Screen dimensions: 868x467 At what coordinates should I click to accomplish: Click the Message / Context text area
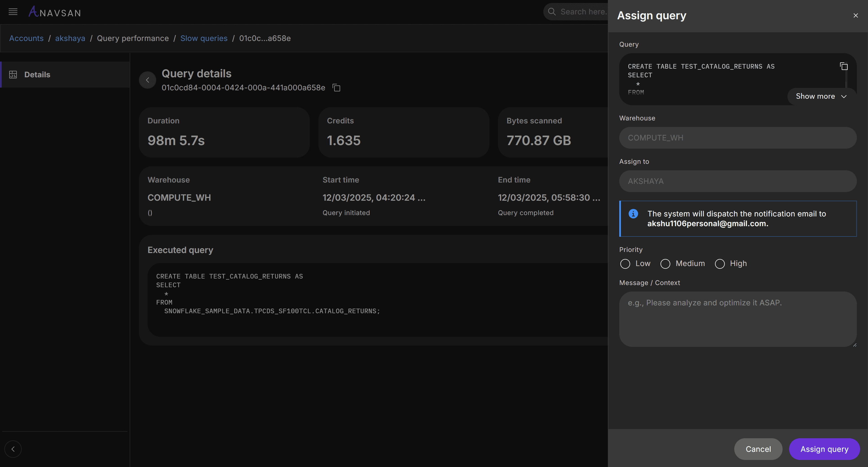click(738, 319)
